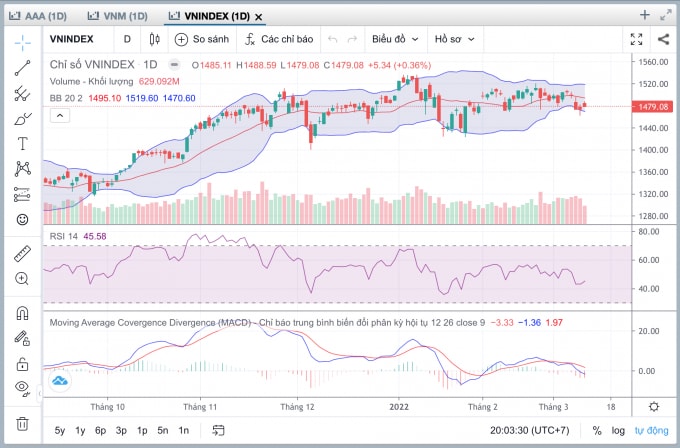The width and height of the screenshot is (680, 448).
Task: Open Các chỉ báo indicators menu
Action: pyautogui.click(x=279, y=39)
